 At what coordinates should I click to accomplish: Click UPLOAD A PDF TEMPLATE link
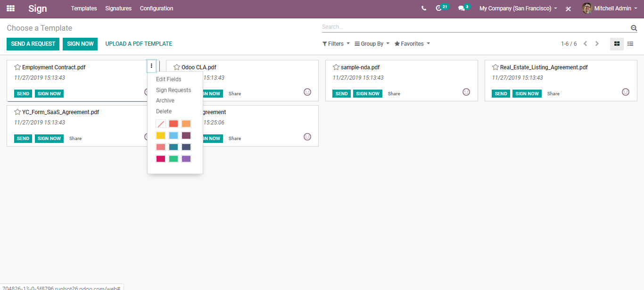click(139, 44)
